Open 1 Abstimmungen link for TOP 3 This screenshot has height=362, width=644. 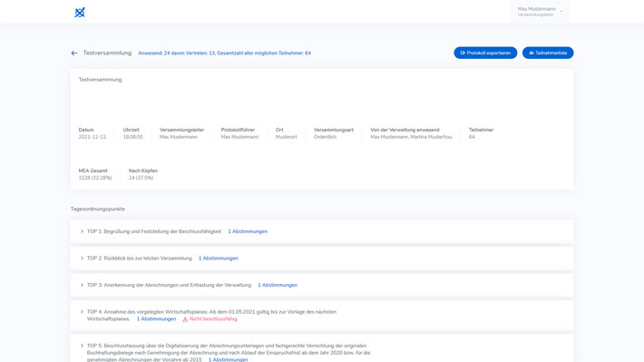click(278, 285)
